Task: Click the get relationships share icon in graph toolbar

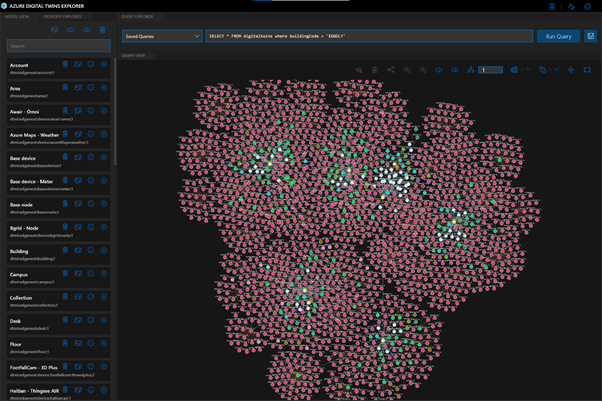Action: coord(391,70)
